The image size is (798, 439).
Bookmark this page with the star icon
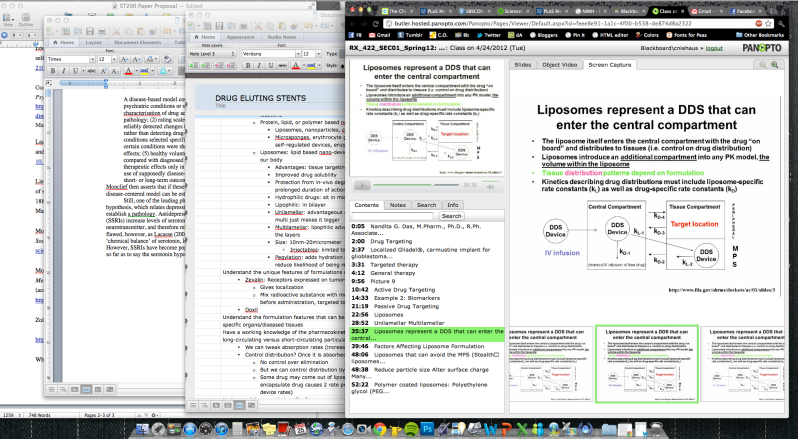(768, 23)
